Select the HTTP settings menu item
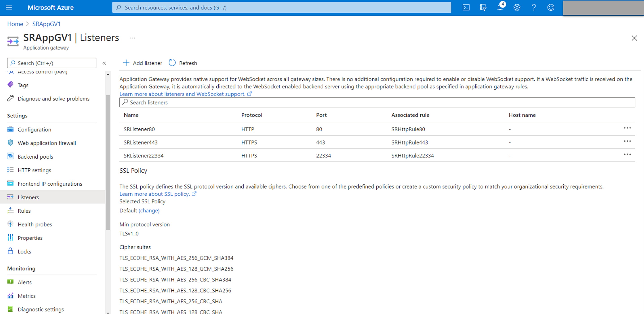The image size is (644, 314). click(34, 170)
